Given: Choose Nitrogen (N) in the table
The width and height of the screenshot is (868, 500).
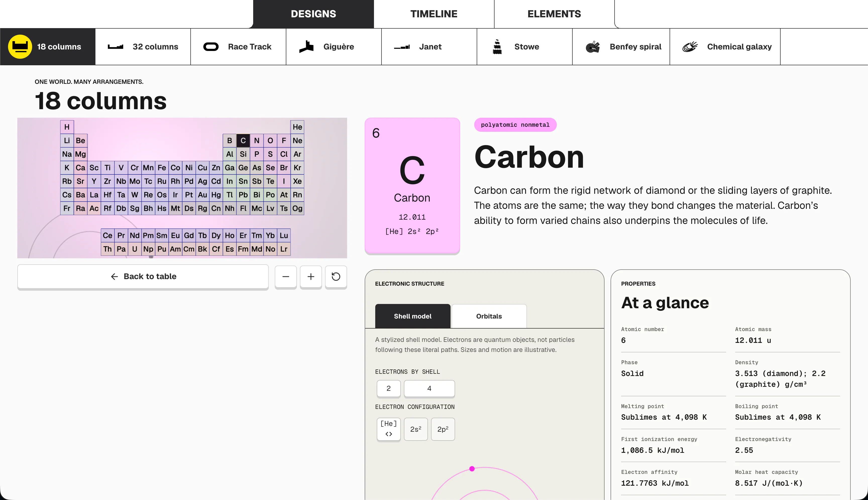Looking at the screenshot, I should point(257,141).
